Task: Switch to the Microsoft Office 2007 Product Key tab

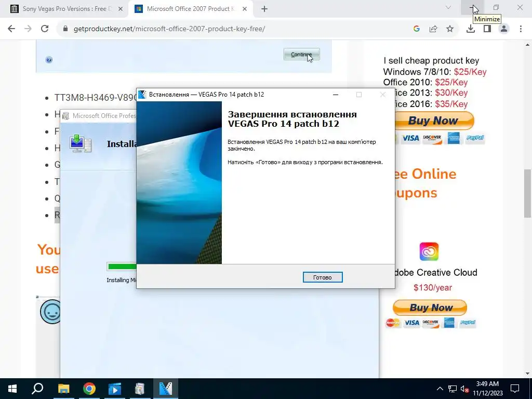Action: 190,9
